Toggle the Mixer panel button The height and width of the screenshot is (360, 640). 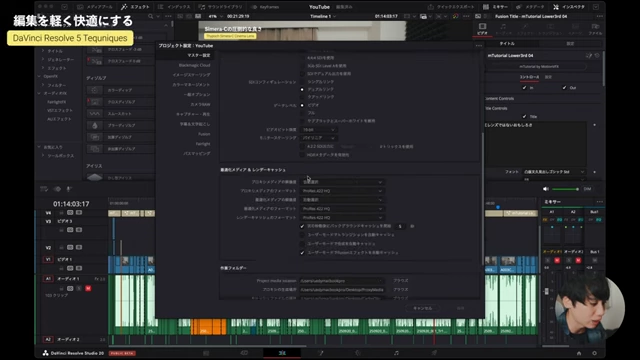point(496,7)
